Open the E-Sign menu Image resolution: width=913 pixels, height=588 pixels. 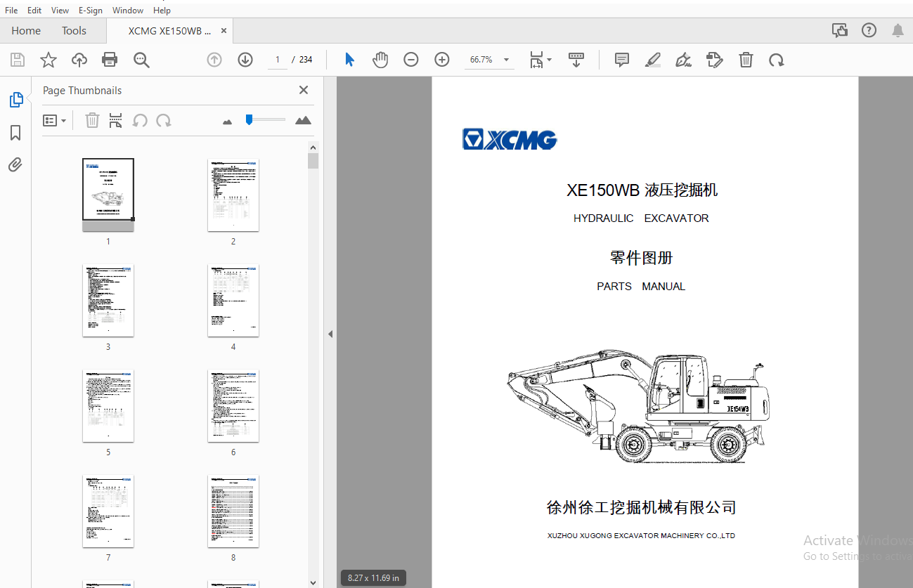pyautogui.click(x=91, y=11)
